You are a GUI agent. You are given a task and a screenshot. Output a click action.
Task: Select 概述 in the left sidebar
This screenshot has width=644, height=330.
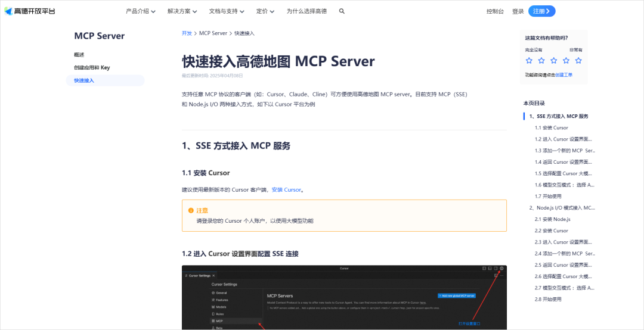(x=79, y=55)
